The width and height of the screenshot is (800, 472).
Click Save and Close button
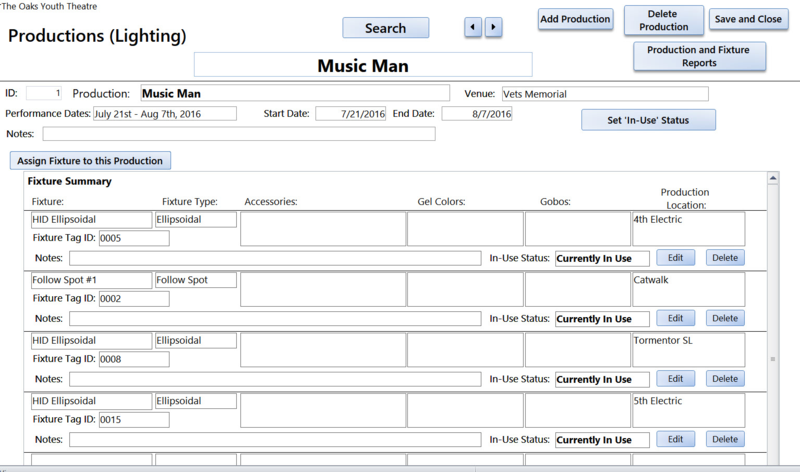click(x=748, y=19)
